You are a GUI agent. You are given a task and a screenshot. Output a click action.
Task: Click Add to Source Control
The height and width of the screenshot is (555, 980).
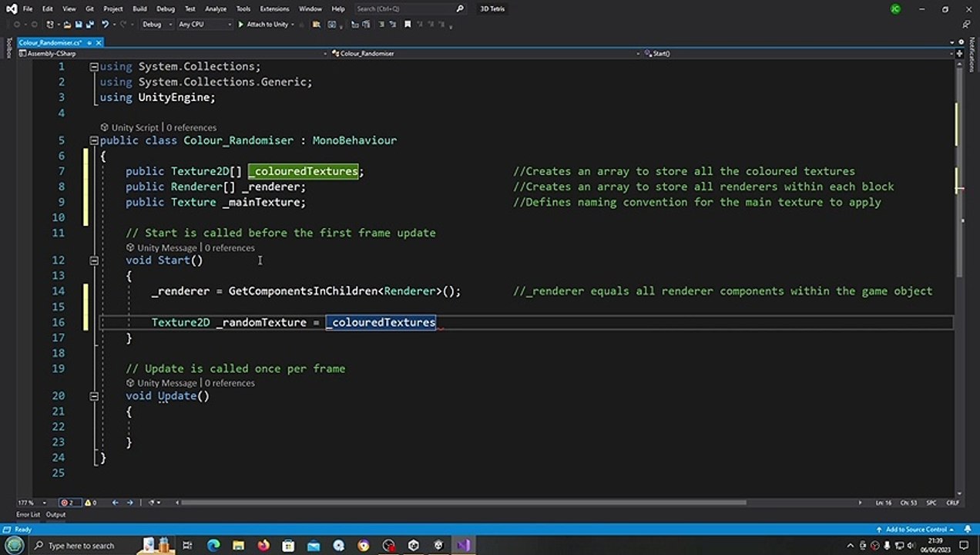coord(915,530)
